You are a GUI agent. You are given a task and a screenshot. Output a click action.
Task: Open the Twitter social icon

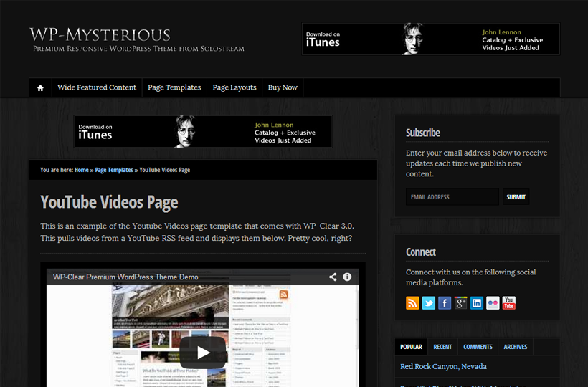[428, 302]
